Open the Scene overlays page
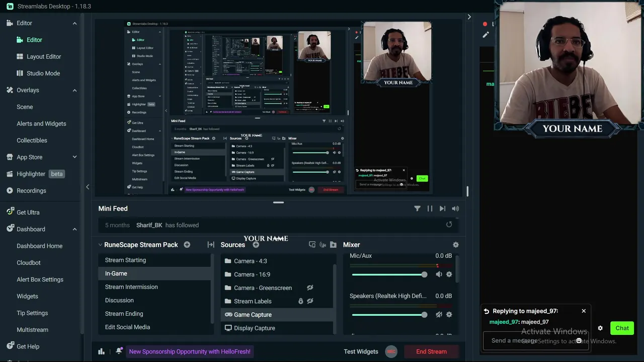Viewport: 644px width, 362px height. pos(25,107)
